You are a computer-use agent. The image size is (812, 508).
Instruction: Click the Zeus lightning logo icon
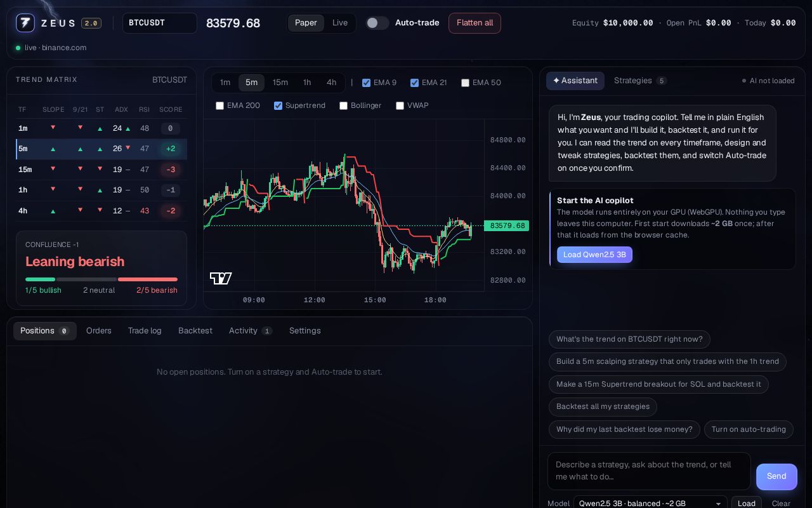[x=25, y=23]
